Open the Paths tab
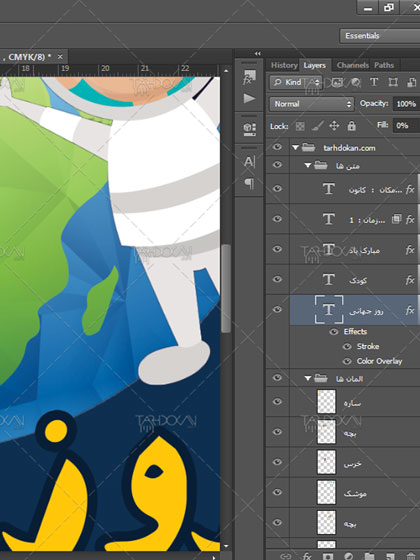The image size is (420, 560). (x=384, y=65)
